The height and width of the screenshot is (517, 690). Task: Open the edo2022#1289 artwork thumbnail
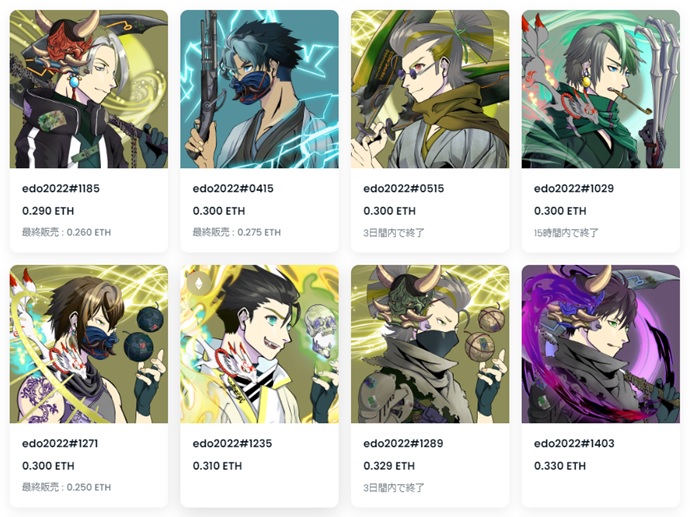(x=430, y=344)
